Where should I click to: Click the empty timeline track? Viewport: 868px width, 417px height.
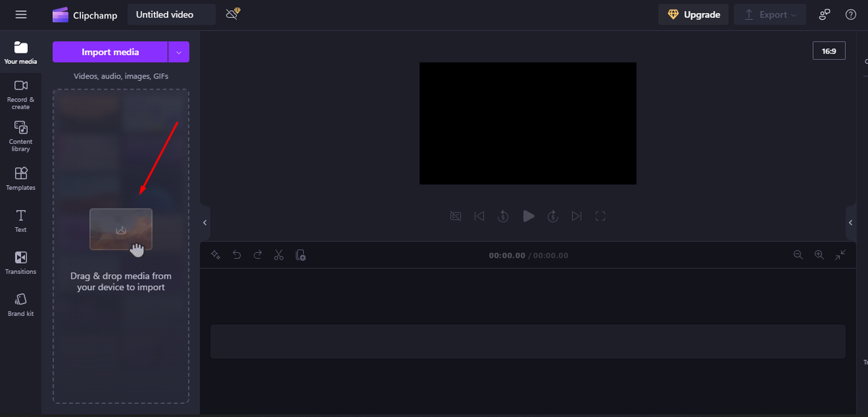point(528,341)
